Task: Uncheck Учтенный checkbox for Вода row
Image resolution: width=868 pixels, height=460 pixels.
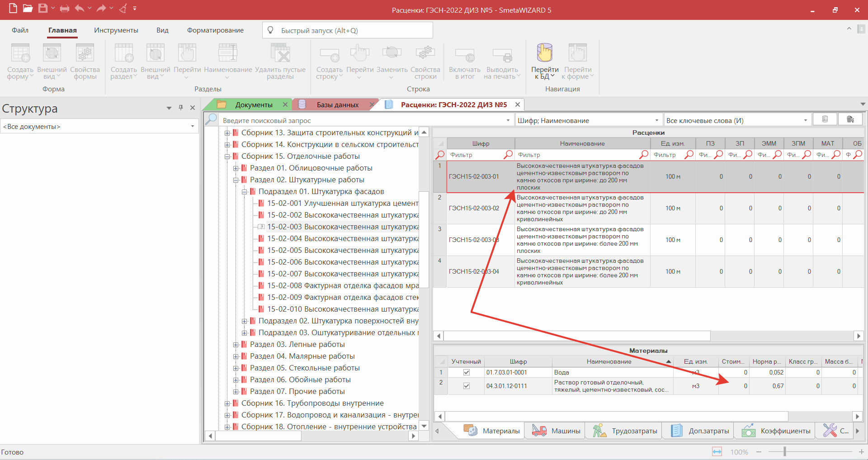Action: click(466, 372)
